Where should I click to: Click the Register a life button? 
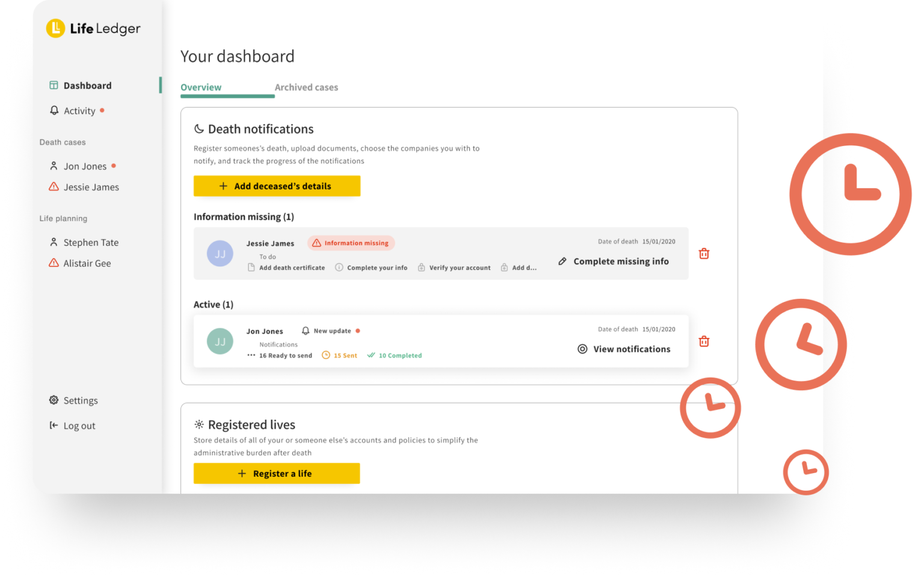276,473
